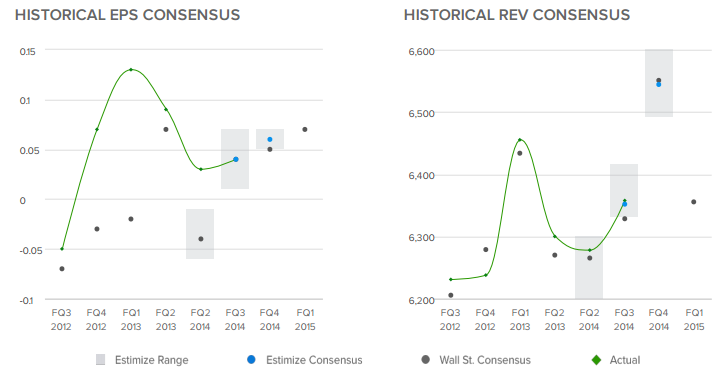This screenshot has width=722, height=374.
Task: Toggle Wall St. Consensus legend entry
Action: point(476,360)
